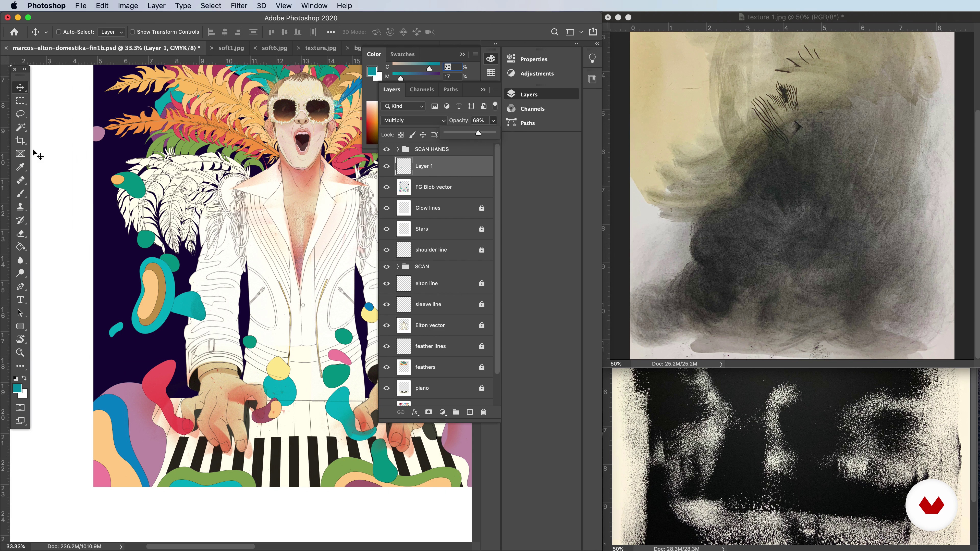
Task: Click the Apple menu
Action: point(14,6)
